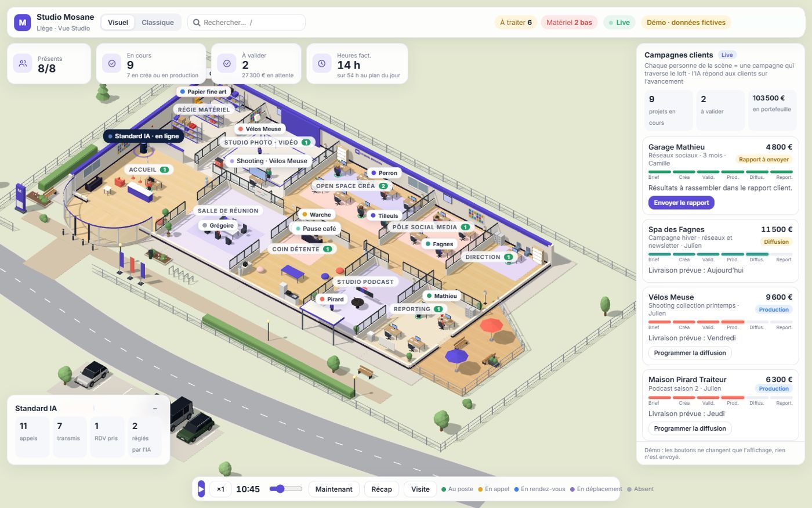Change the ×1 playback speed
This screenshot has width=812, height=508.
pyautogui.click(x=220, y=489)
